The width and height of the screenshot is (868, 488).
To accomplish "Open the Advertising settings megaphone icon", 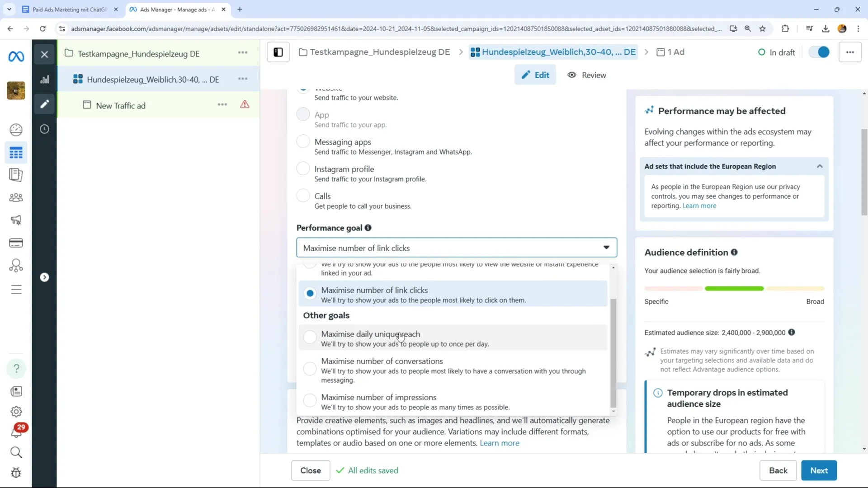I will coord(16,220).
